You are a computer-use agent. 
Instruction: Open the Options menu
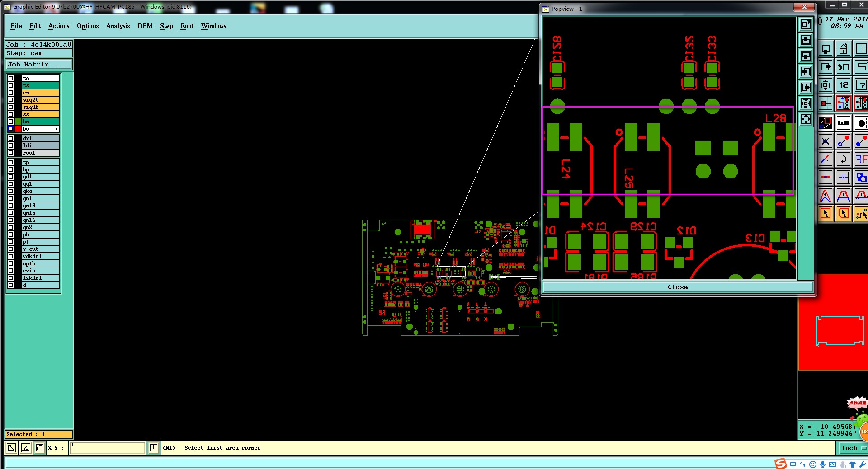point(88,26)
